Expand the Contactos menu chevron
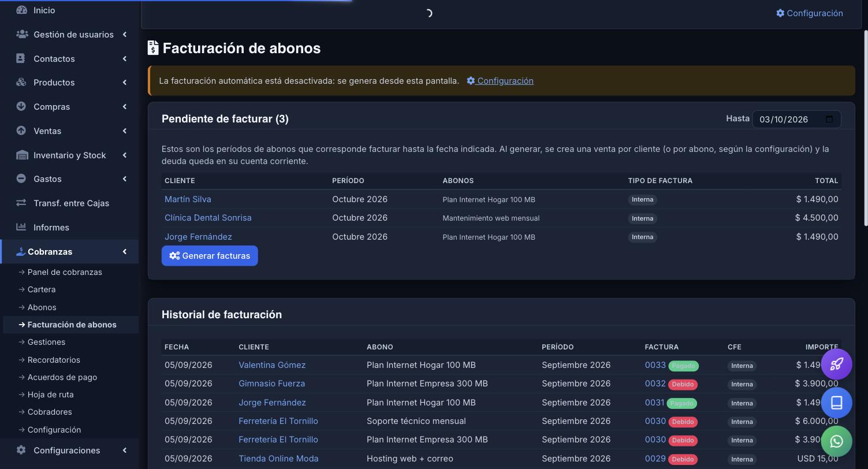 (x=124, y=58)
